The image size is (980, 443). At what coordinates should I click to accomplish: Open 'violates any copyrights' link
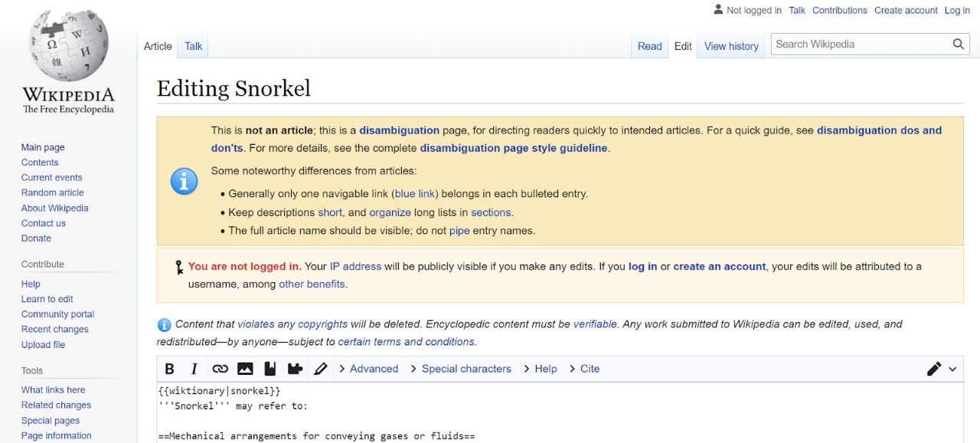[292, 324]
